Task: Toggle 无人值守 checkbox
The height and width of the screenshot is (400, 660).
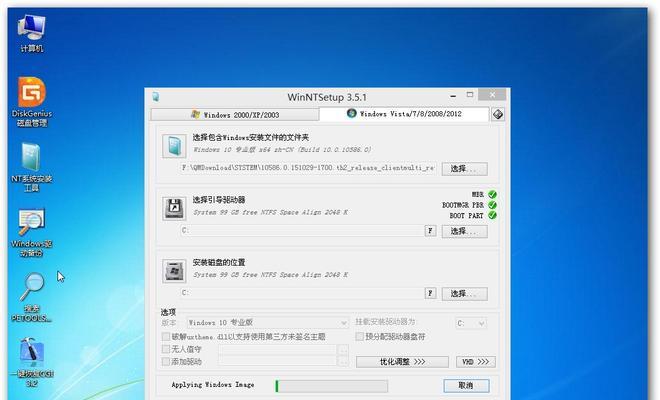Action: click(166, 349)
